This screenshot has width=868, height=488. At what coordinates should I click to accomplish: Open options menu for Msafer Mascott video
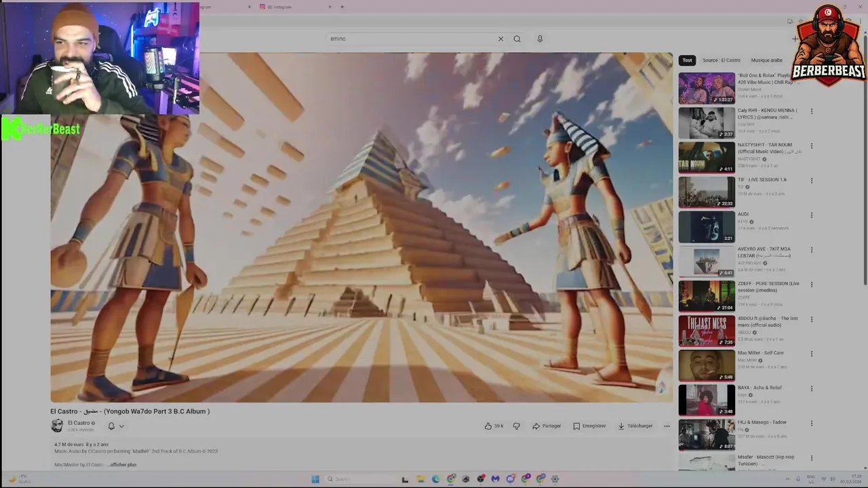[811, 458]
